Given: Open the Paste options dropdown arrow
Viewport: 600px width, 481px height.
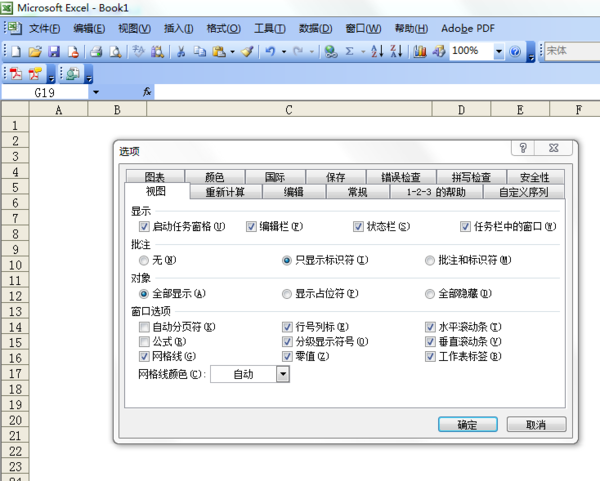Looking at the screenshot, I should click(x=232, y=51).
